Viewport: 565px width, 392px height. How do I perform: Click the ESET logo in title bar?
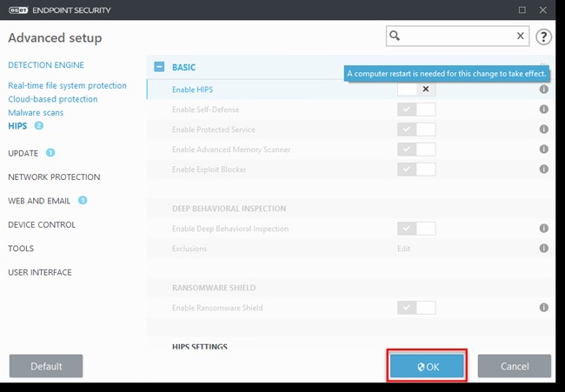pos(18,10)
